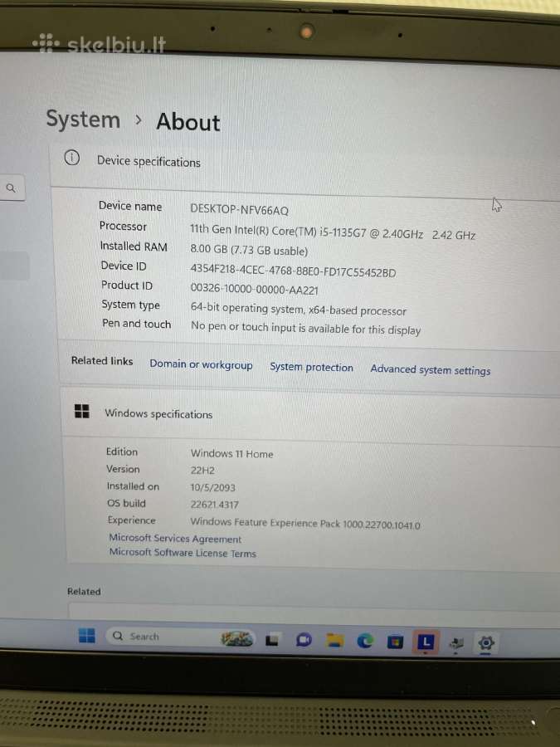Open the Windows Start menu
560x747 pixels.
86,635
